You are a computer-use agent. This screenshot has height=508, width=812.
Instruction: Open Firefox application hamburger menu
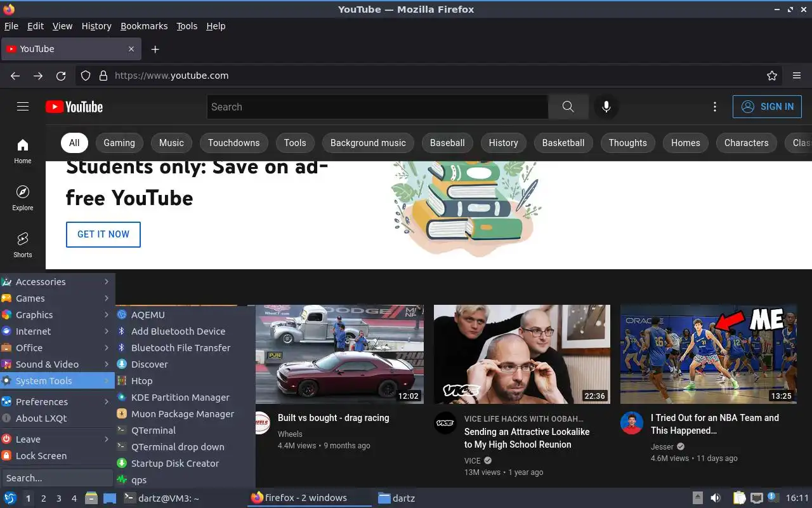click(x=797, y=76)
